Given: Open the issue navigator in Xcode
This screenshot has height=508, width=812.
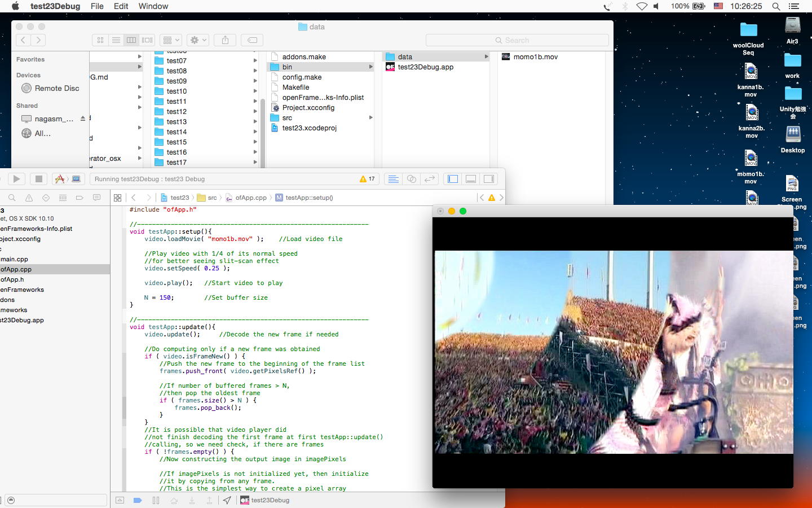Looking at the screenshot, I should click(x=29, y=198).
